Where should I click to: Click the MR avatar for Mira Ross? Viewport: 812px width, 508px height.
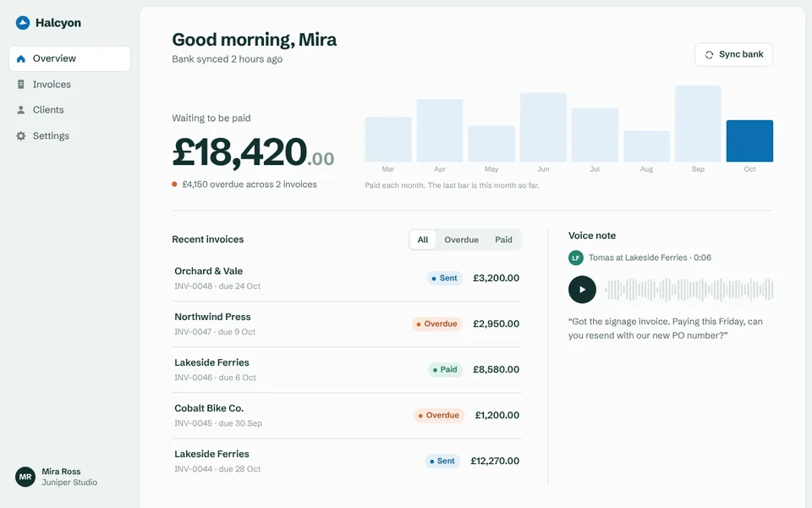25,477
